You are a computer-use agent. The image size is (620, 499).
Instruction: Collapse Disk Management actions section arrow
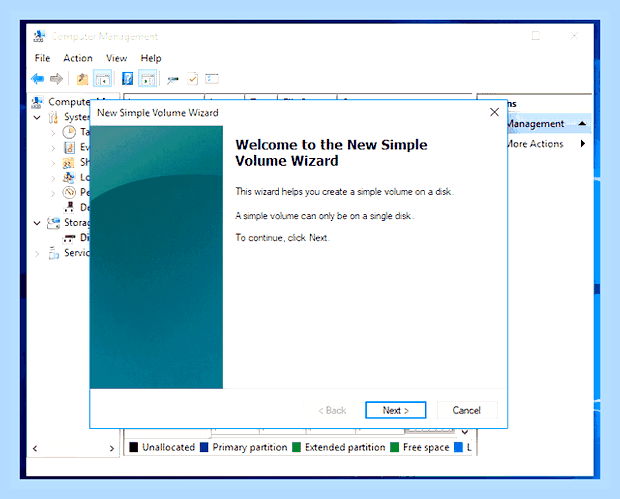582,123
